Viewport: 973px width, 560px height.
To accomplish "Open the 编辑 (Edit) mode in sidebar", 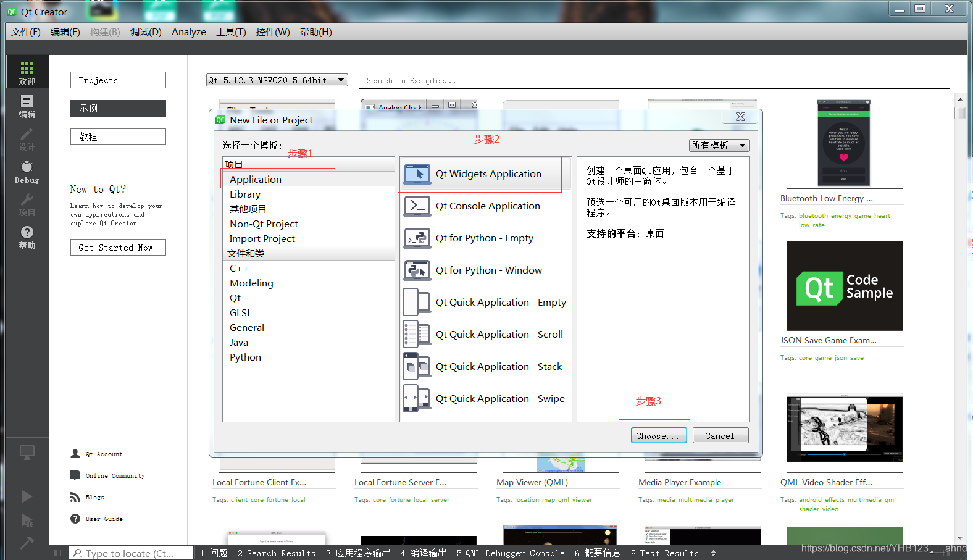I will coord(27,106).
